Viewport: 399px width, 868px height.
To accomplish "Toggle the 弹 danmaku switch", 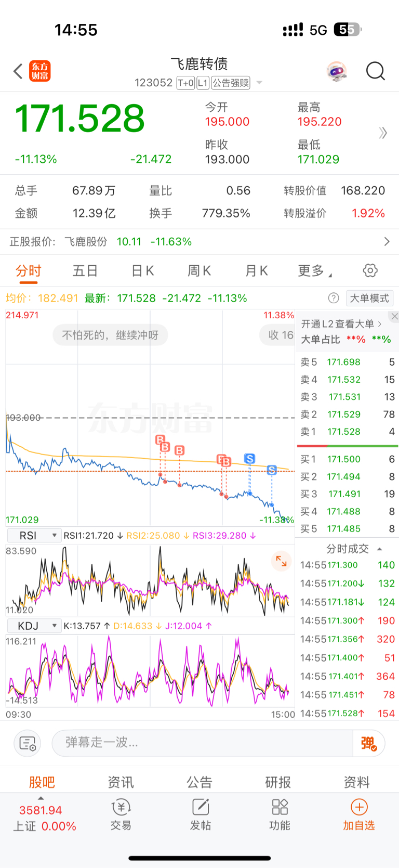I will pos(369,743).
